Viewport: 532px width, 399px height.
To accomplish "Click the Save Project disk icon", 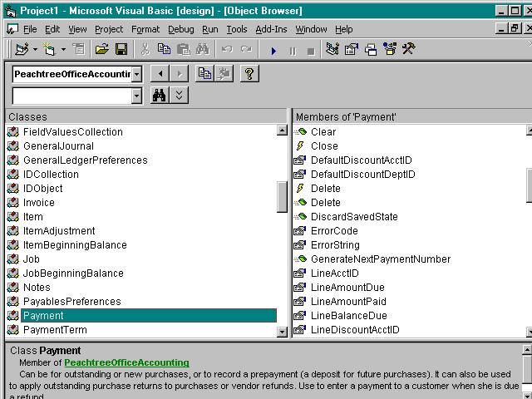I will (121, 50).
